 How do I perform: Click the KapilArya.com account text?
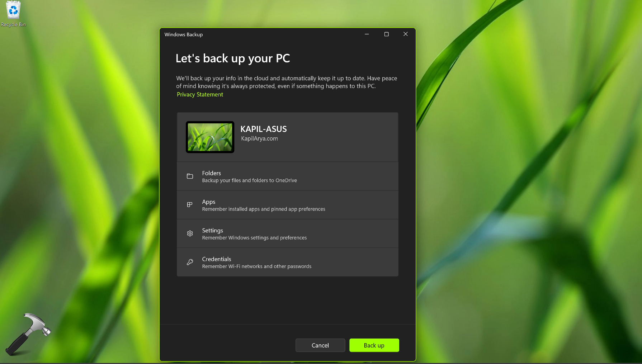pyautogui.click(x=259, y=138)
